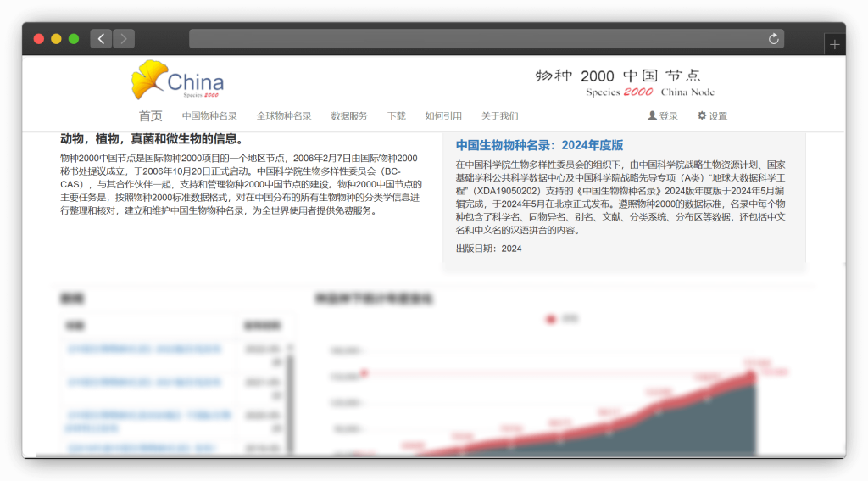Click the 登录 login link
Viewport: 868px width, 481px height.
(663, 116)
